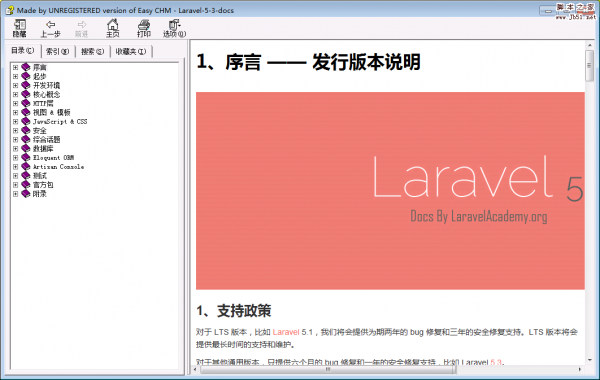Go back with the 上一步 icon
The image size is (600, 380).
coord(51,29)
